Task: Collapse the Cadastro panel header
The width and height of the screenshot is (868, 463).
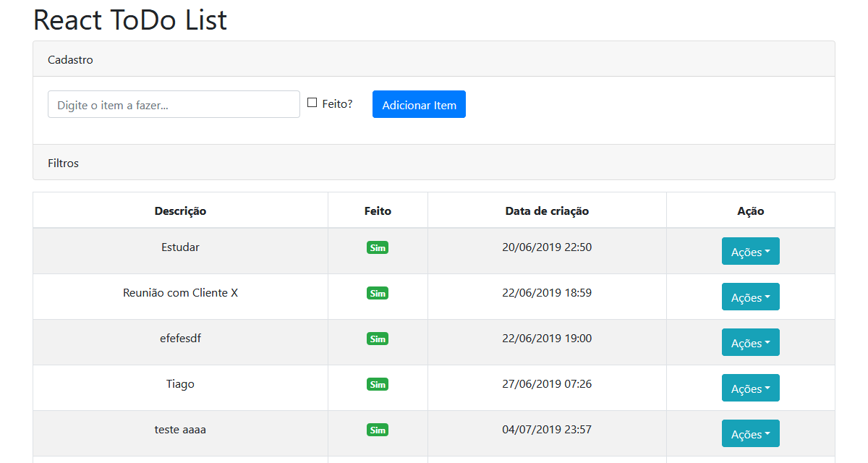Action: click(x=71, y=59)
